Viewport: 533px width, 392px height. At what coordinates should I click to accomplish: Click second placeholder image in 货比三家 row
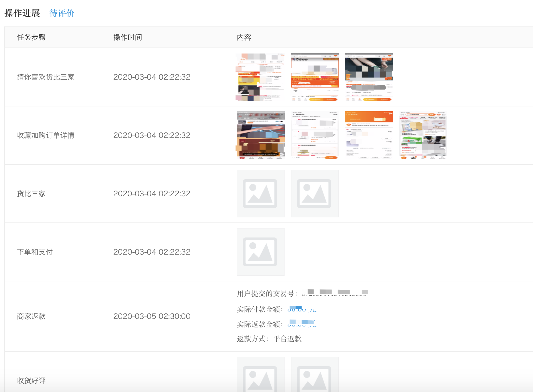[x=315, y=194]
